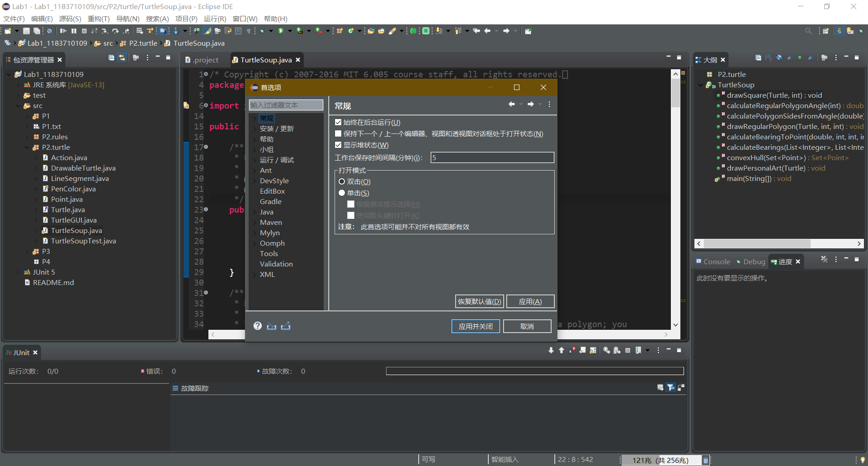Switch to the Debug tab

point(750,262)
